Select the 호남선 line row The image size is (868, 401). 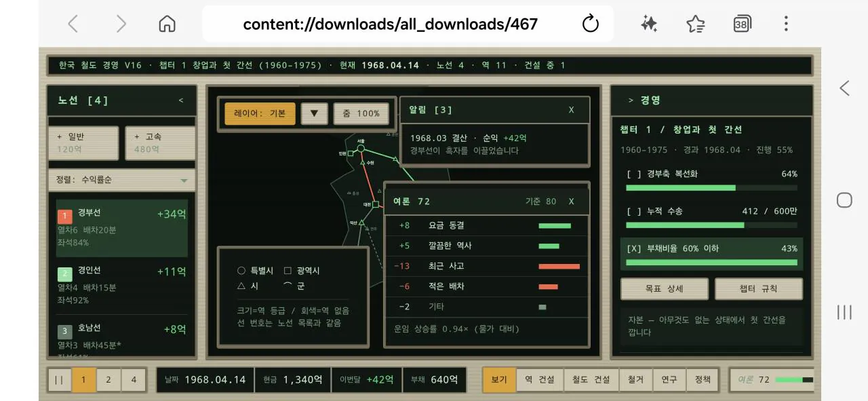point(122,337)
